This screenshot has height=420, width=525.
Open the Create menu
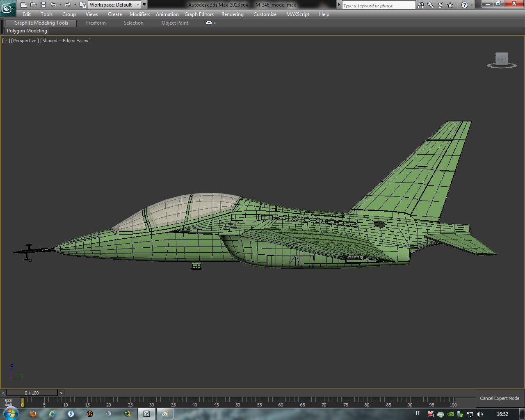[115, 14]
